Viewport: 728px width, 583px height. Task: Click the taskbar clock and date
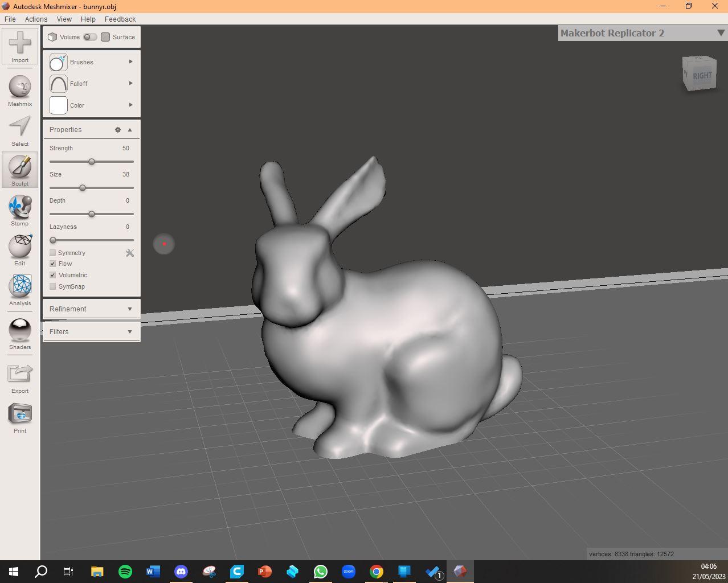709,571
